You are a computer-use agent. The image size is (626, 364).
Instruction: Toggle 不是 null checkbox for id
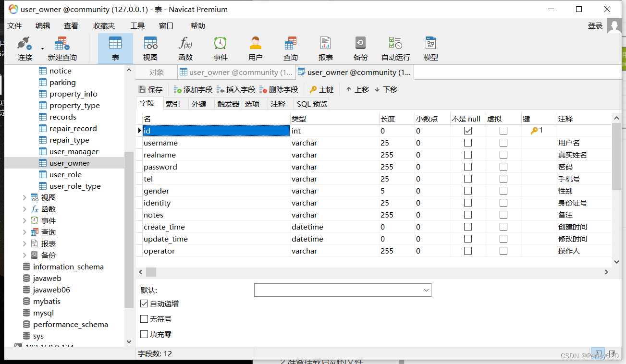point(468,131)
